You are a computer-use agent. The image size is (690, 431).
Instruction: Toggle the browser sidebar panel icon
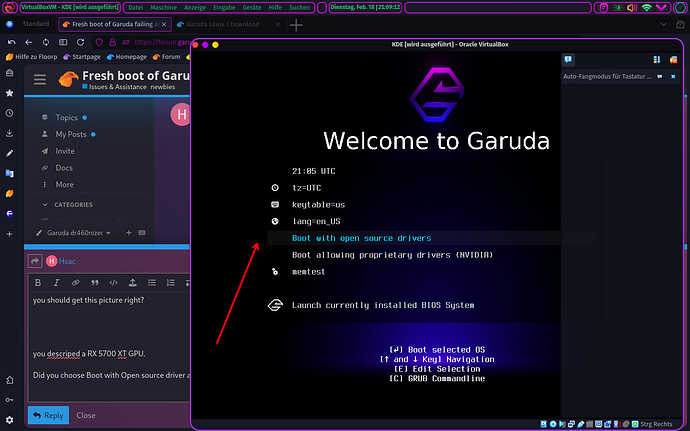point(63,42)
